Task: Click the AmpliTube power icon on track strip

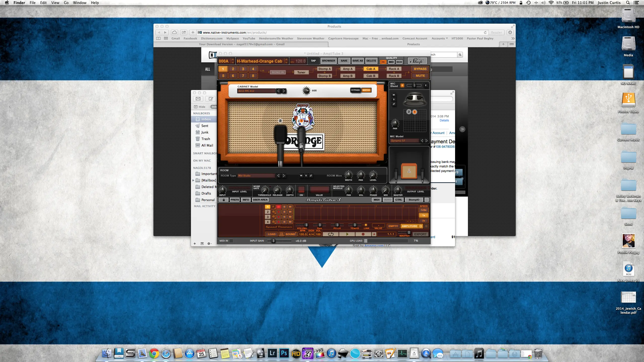Action: (421, 226)
